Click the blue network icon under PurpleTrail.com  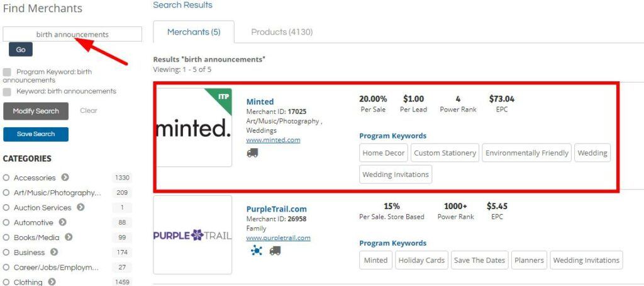coord(257,251)
